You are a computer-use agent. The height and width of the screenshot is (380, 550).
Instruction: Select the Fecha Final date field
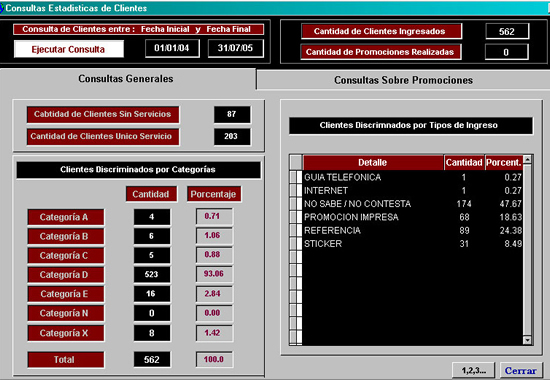point(235,48)
